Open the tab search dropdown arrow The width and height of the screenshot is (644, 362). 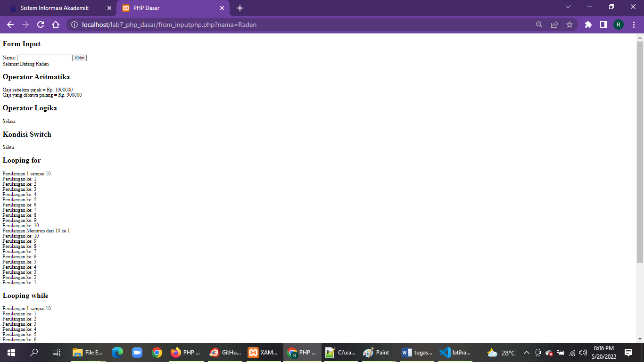[567, 8]
